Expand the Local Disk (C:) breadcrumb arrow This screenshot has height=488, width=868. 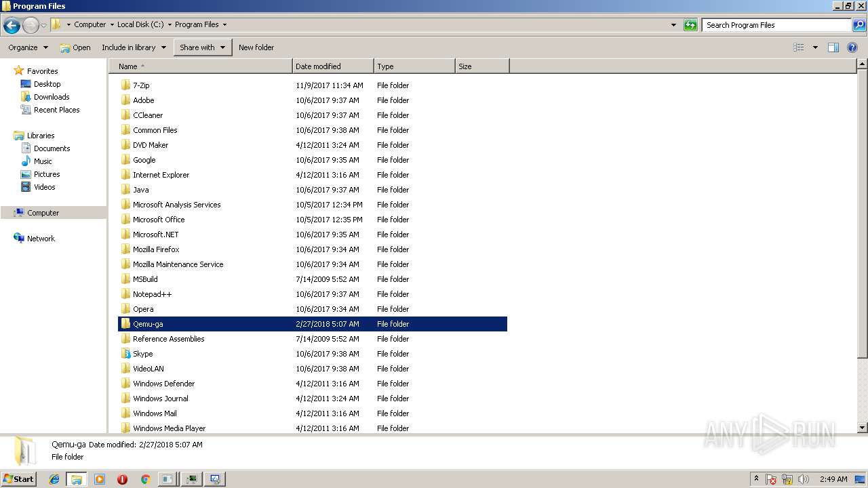(170, 25)
